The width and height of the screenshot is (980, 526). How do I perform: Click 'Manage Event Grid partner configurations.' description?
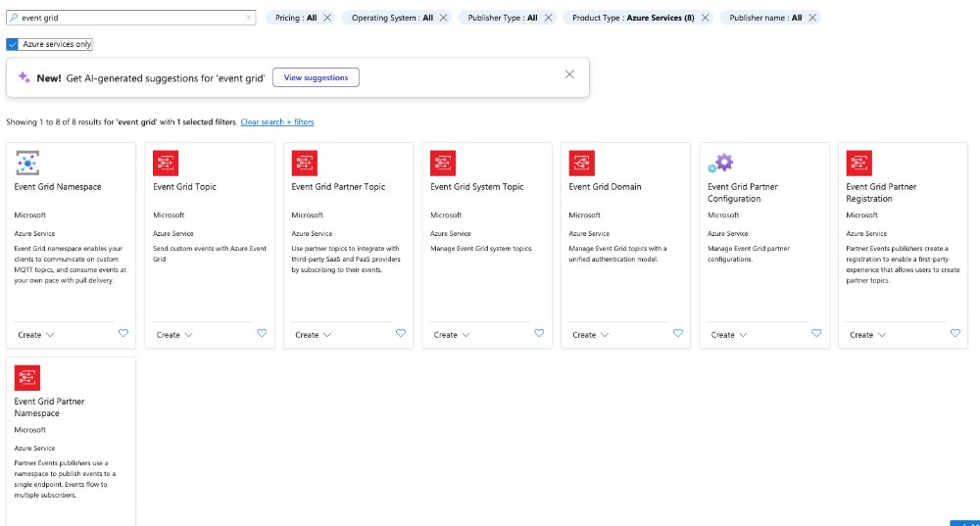[749, 254]
